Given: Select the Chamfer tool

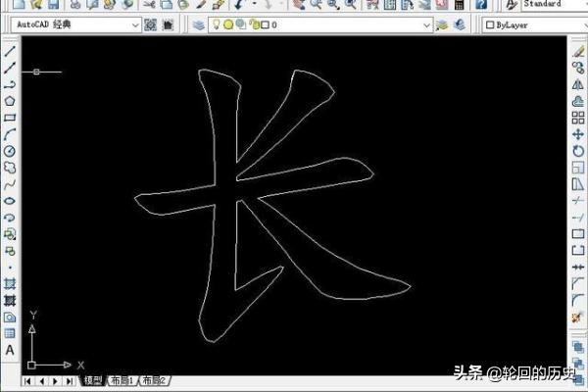Looking at the screenshot, I should coord(578,284).
